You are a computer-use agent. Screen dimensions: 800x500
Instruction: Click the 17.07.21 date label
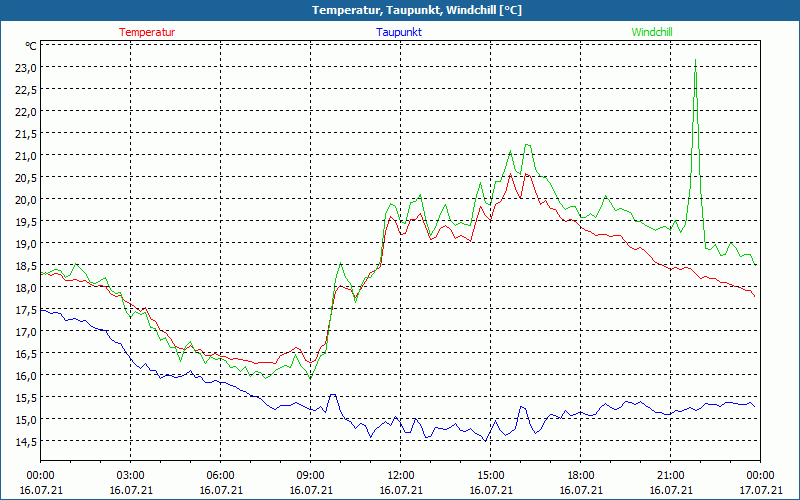pyautogui.click(x=761, y=490)
